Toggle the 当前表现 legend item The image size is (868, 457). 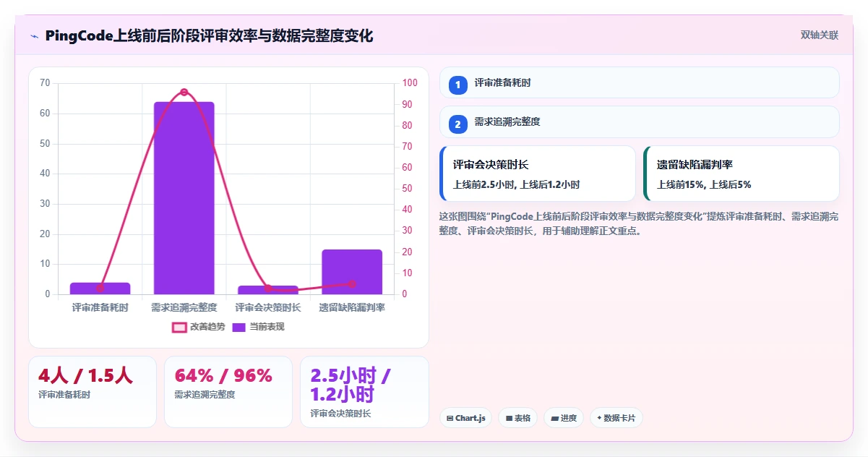tap(258, 327)
